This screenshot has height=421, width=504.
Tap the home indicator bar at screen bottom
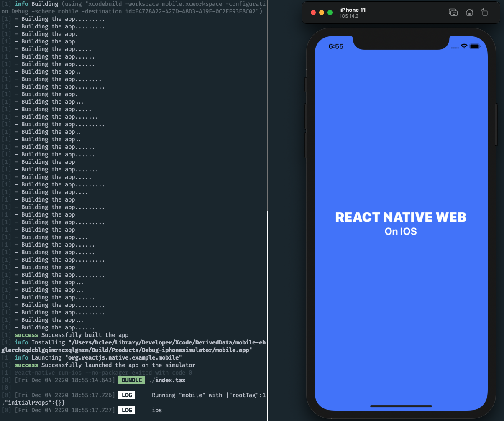point(401,406)
